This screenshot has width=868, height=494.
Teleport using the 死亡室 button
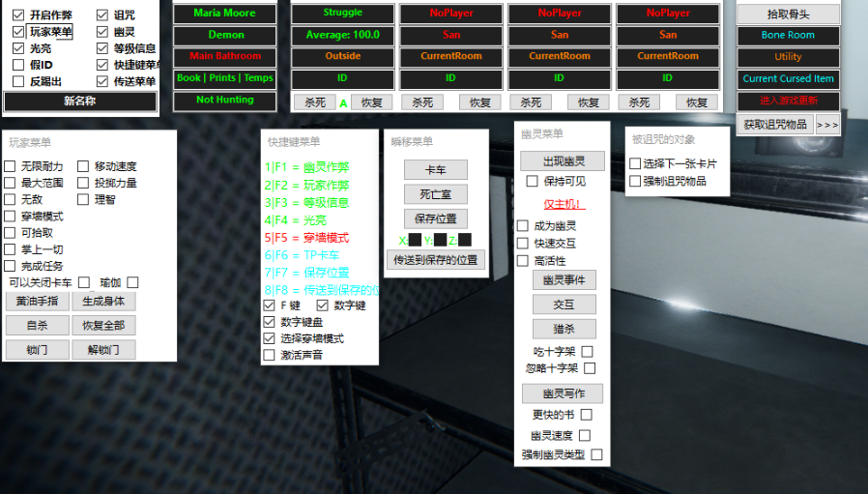click(436, 194)
